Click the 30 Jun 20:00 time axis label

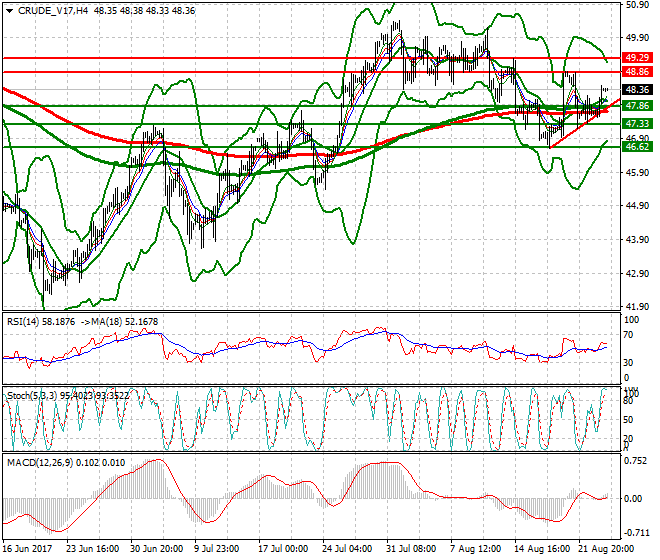click(157, 549)
